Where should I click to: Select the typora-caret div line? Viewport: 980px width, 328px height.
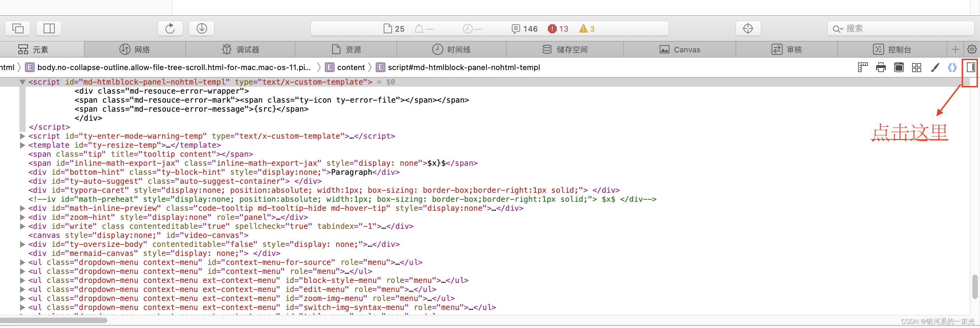pyautogui.click(x=324, y=190)
